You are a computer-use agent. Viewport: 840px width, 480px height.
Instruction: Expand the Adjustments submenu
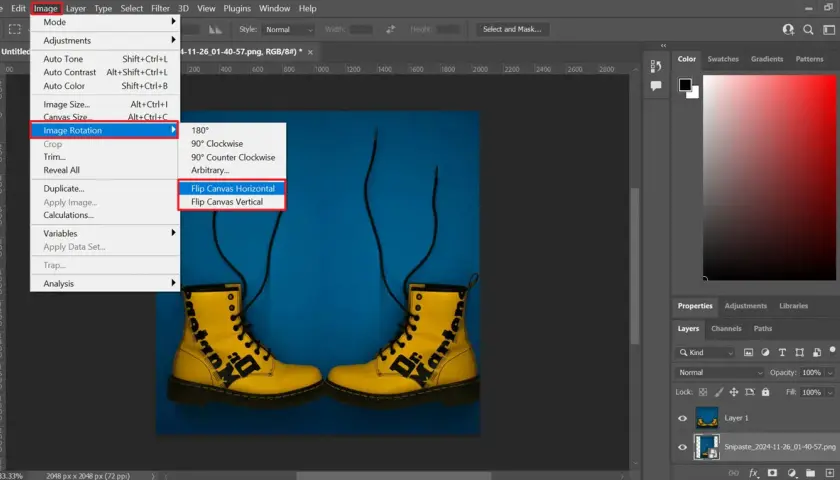pos(105,40)
